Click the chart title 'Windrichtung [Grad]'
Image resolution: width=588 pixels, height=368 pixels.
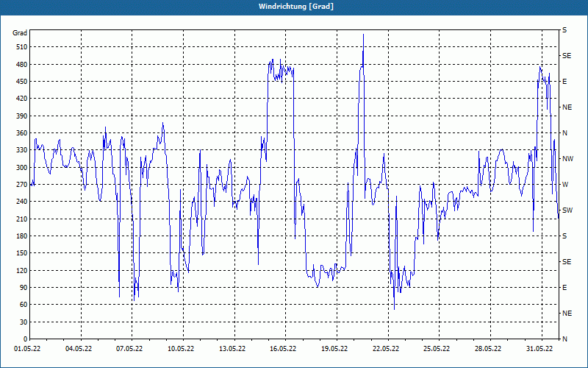coord(296,7)
